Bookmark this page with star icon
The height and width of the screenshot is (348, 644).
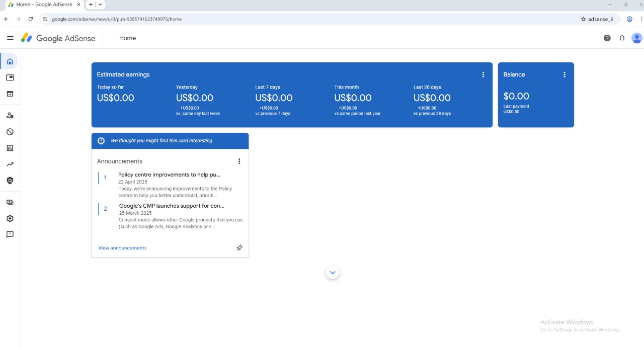pos(583,19)
